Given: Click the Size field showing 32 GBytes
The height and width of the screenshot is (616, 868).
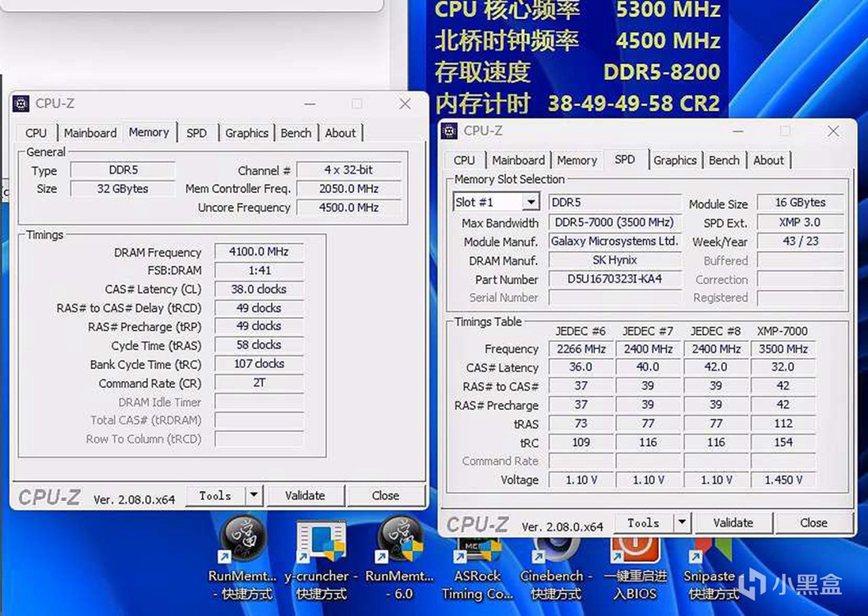Looking at the screenshot, I should (x=123, y=189).
